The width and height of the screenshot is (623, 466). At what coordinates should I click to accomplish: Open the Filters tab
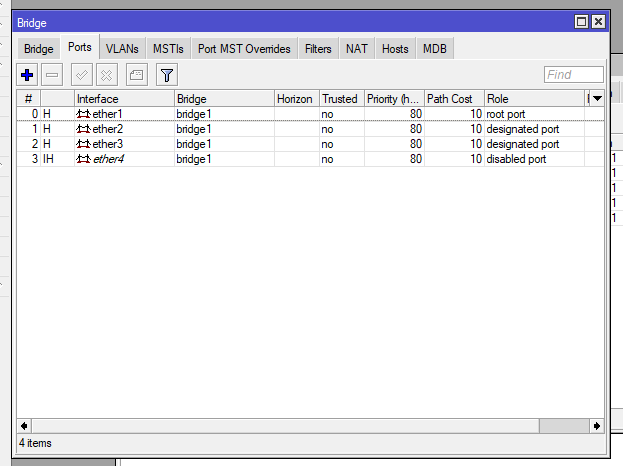coord(318,48)
